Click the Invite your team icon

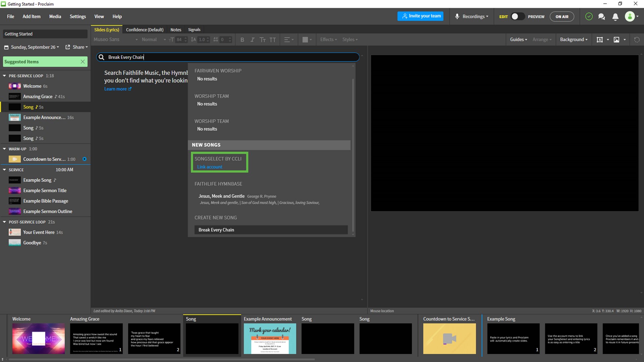point(421,16)
